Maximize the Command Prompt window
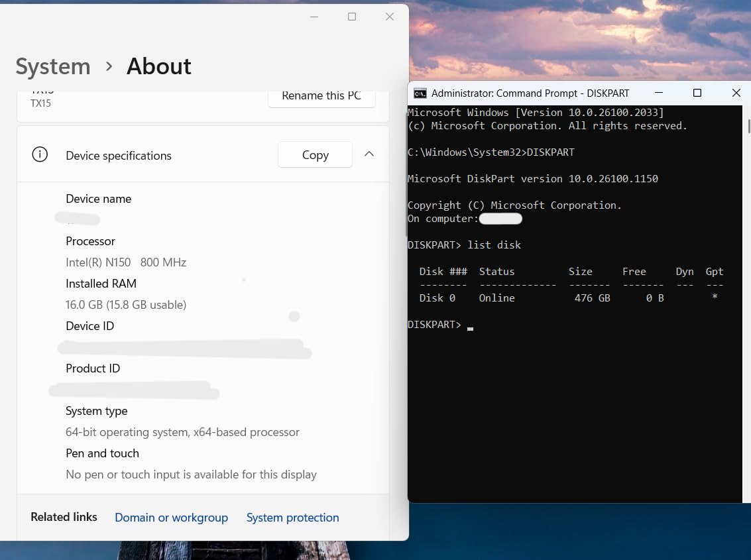This screenshot has height=560, width=751. coord(697,93)
